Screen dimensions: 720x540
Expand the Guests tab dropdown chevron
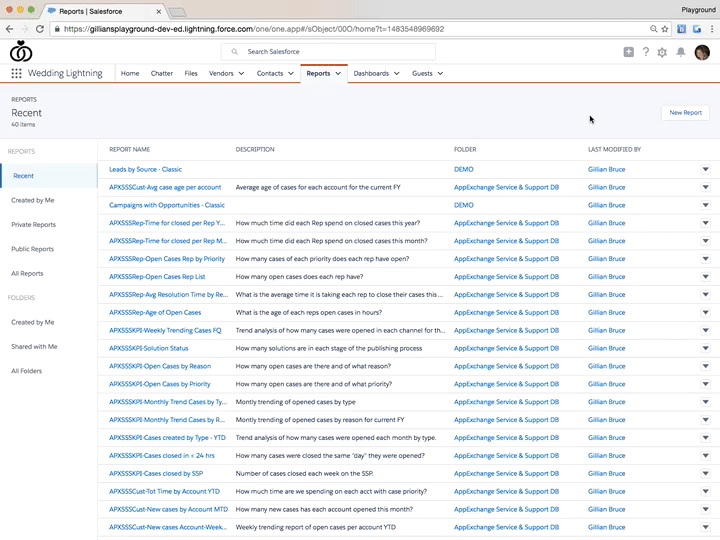click(x=440, y=73)
